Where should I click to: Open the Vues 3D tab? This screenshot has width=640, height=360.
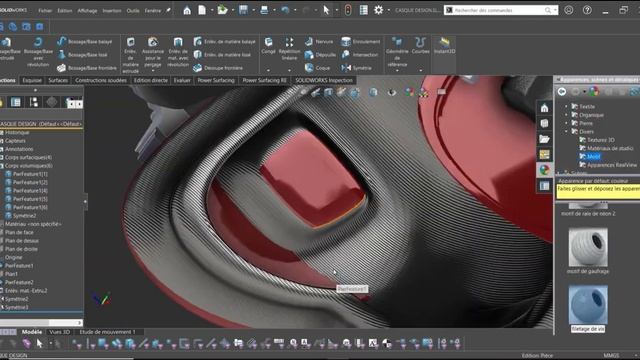point(60,332)
